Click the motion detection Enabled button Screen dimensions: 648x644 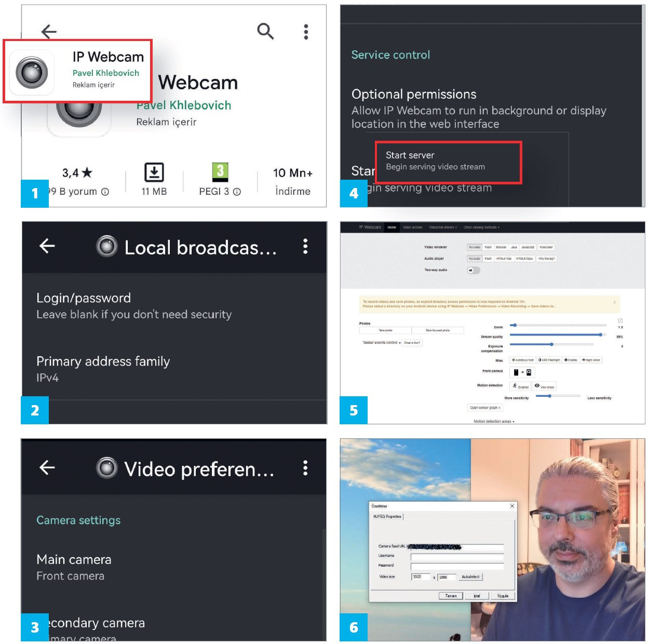coord(520,386)
